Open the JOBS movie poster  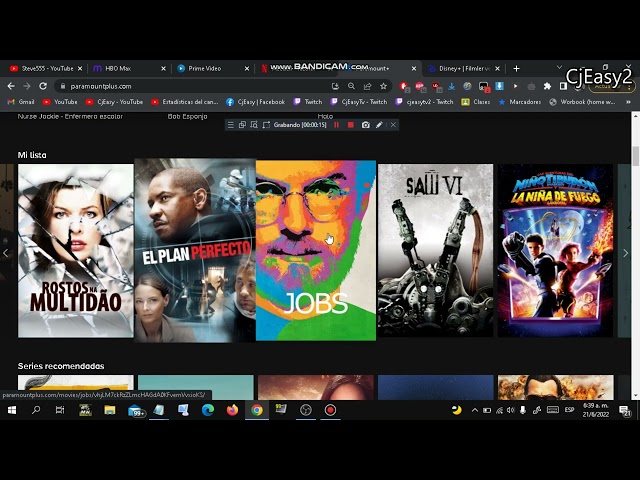[x=316, y=251]
